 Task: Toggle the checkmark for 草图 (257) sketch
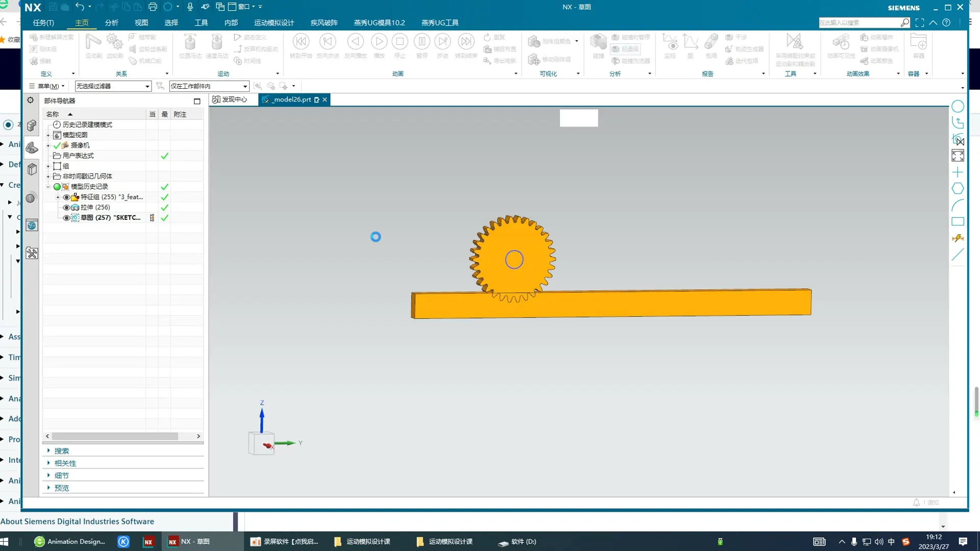tap(164, 218)
